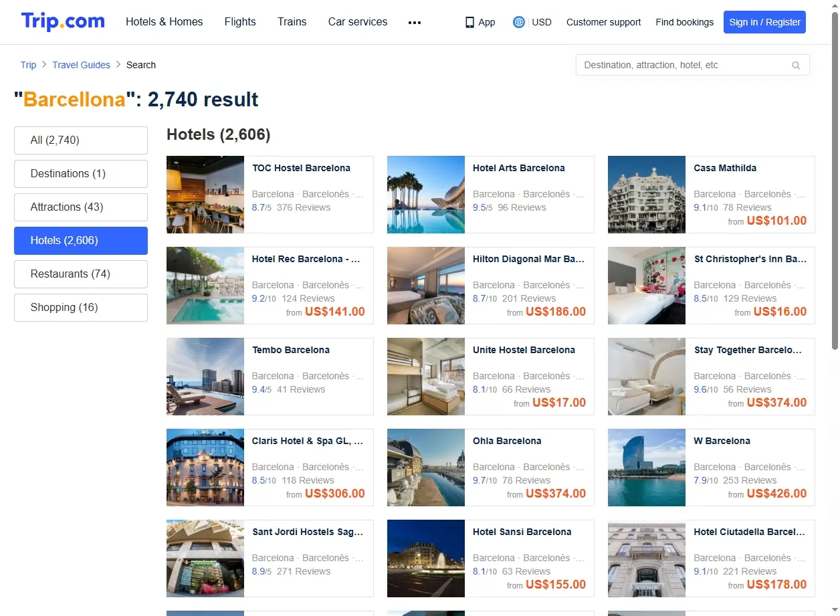Open Ohla Barcelona photo
The height and width of the screenshot is (616, 840).
[426, 468]
